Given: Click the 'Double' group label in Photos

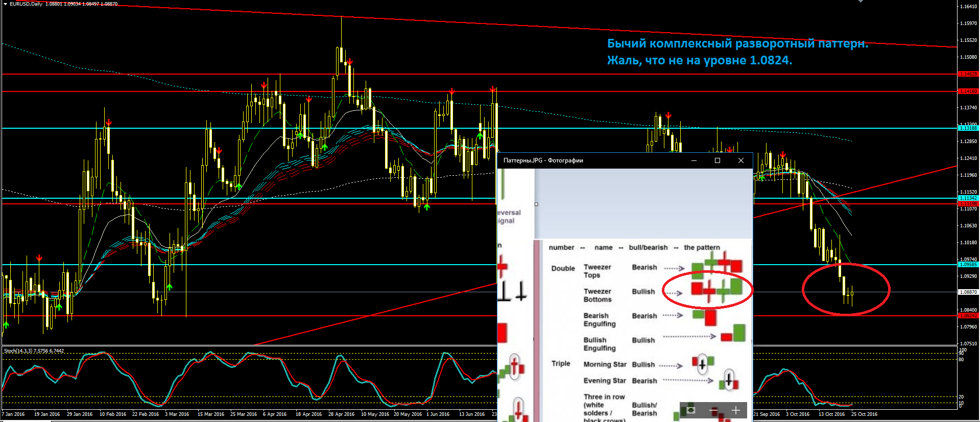Looking at the screenshot, I should point(563,268).
